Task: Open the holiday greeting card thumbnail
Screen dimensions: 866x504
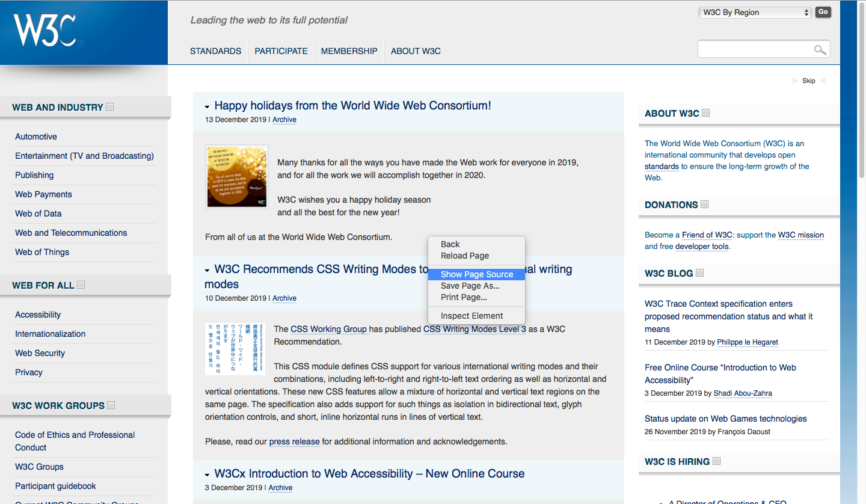Action: click(237, 176)
